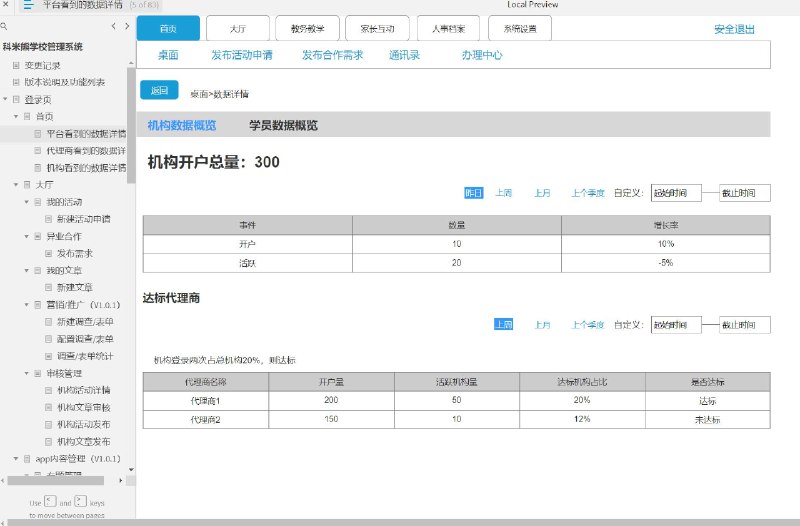800x526 pixels.
Task: Click the sidebar search magnifier icon
Action: (x=4, y=26)
